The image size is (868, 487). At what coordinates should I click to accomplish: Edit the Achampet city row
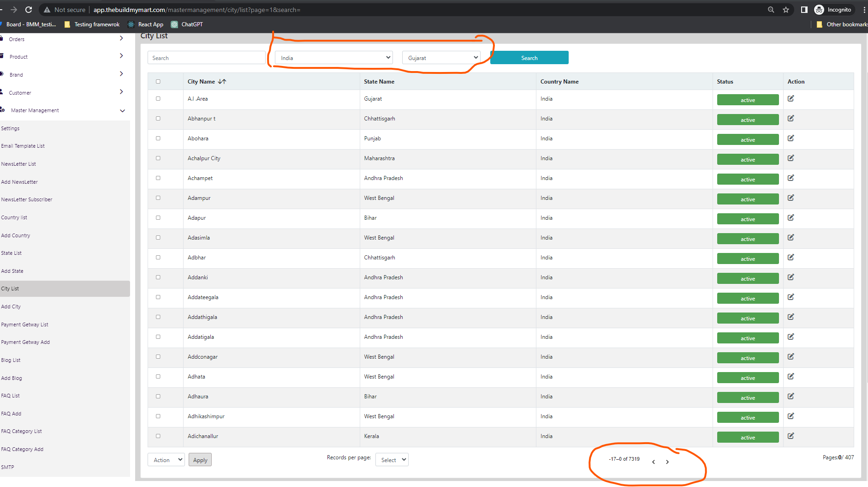(791, 178)
